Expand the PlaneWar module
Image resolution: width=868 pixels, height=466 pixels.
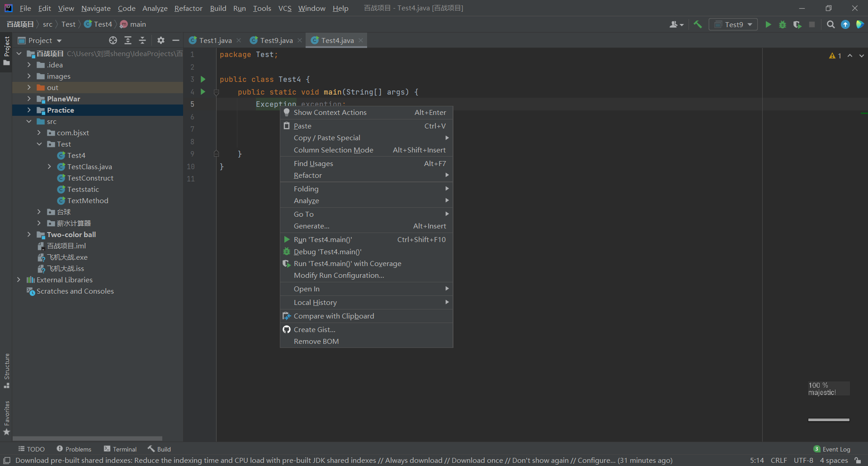pyautogui.click(x=29, y=99)
